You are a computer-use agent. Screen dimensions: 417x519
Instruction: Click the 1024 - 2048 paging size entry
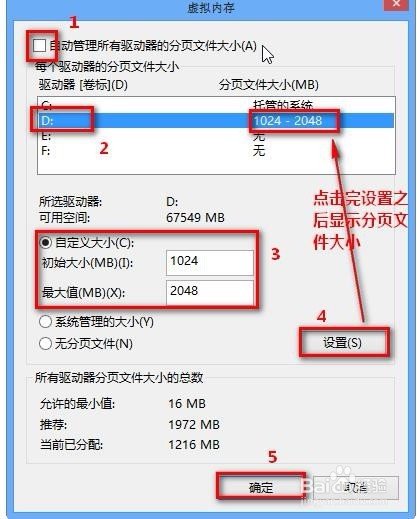tap(288, 120)
